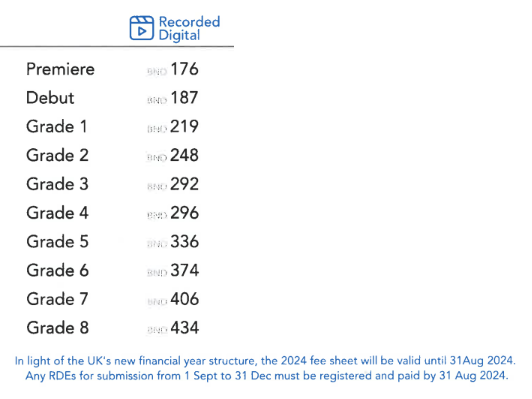The height and width of the screenshot is (399, 532).
Task: Select the Grade 5 fee 336
Action: tap(185, 242)
